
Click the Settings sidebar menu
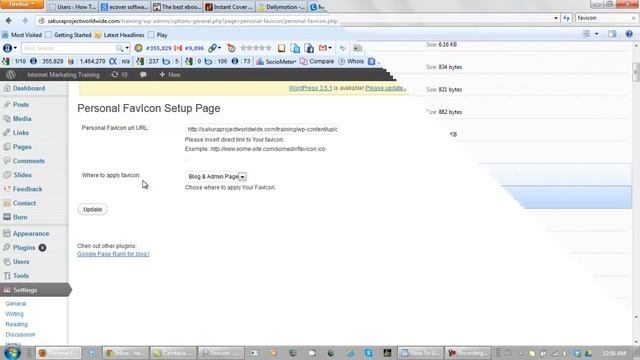35,290
